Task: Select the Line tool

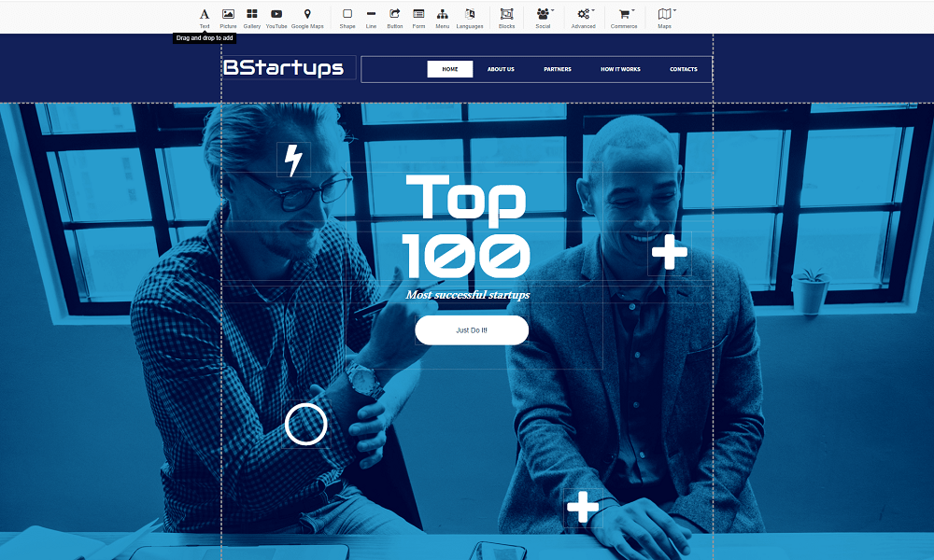Action: point(371,18)
